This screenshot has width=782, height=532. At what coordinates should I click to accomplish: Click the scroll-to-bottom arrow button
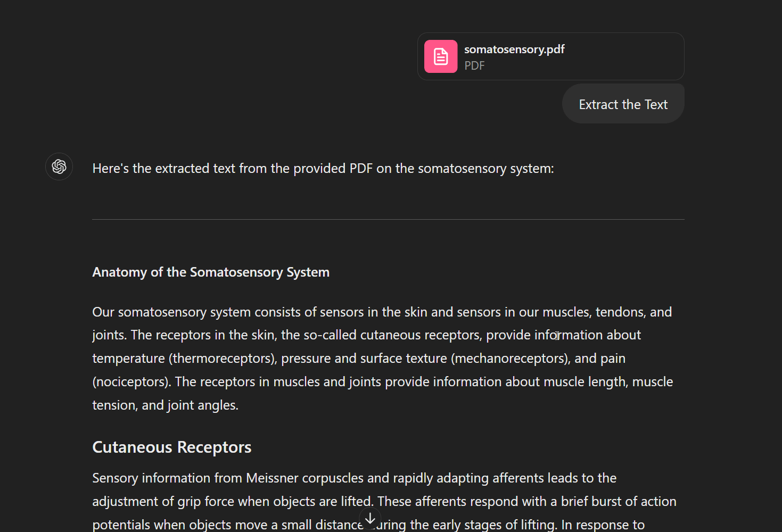click(370, 518)
